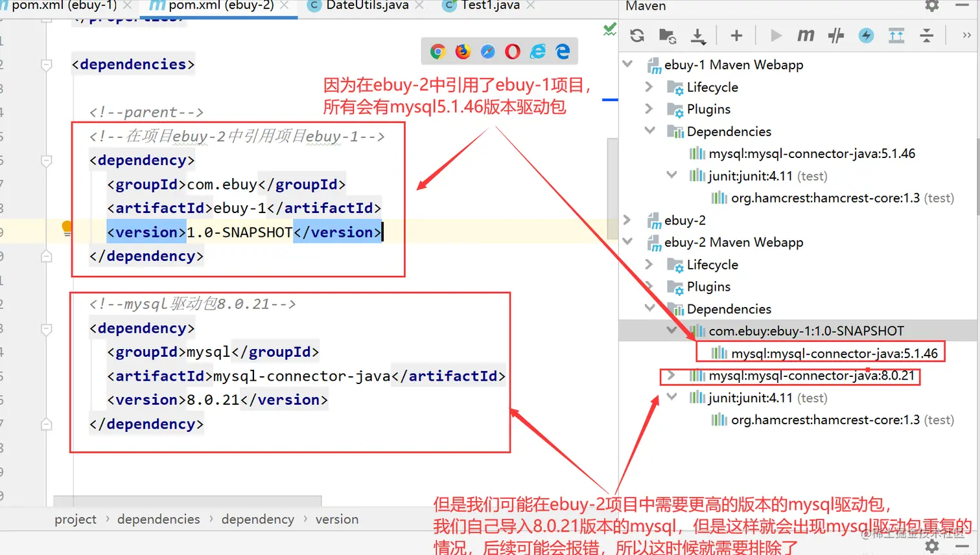Open the bottom panel settings gear
980x555 pixels.
(932, 547)
